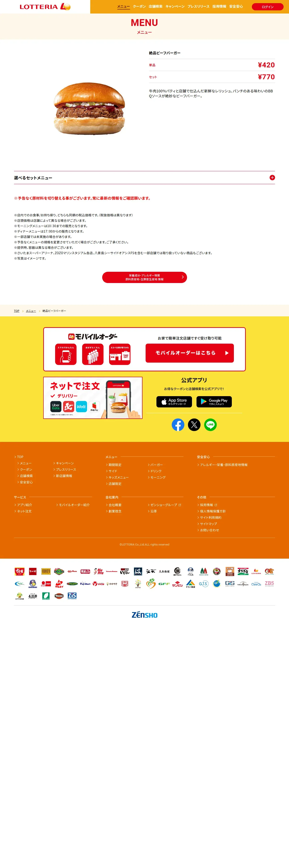
Task: Open the Facebook page icon
Action: 178,425
